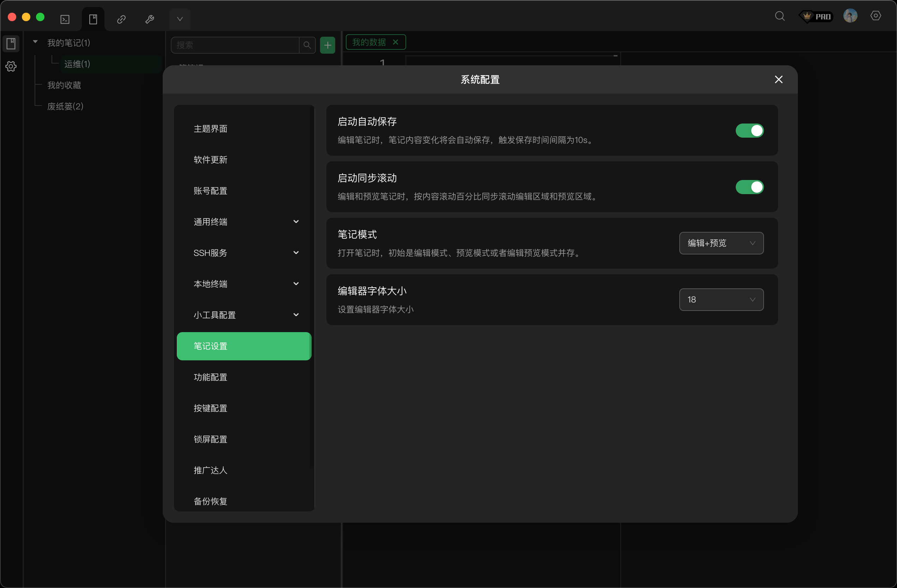Image resolution: width=897 pixels, height=588 pixels.
Task: Open the gear settings icon in the left sidebar
Action: (x=11, y=66)
